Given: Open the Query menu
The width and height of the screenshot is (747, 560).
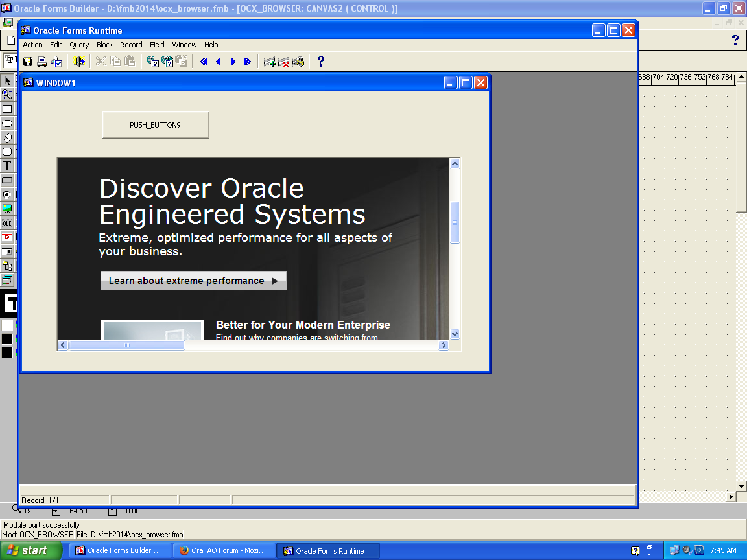Looking at the screenshot, I should (79, 45).
